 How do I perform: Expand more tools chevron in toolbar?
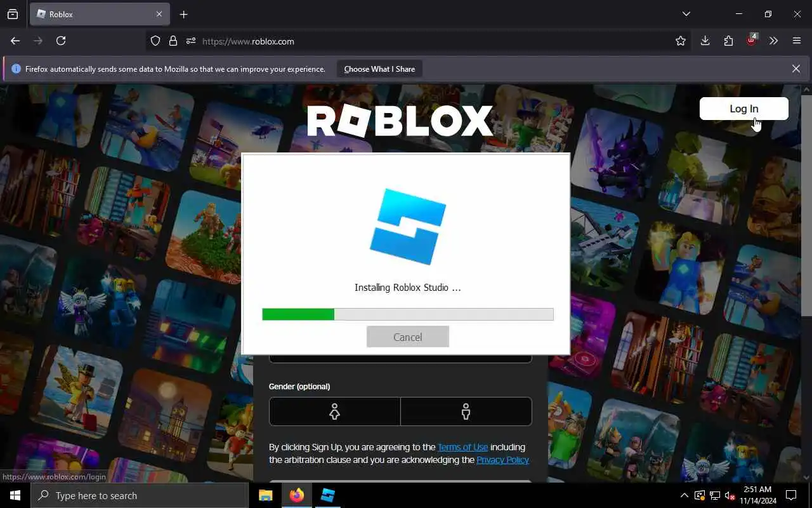point(773,41)
